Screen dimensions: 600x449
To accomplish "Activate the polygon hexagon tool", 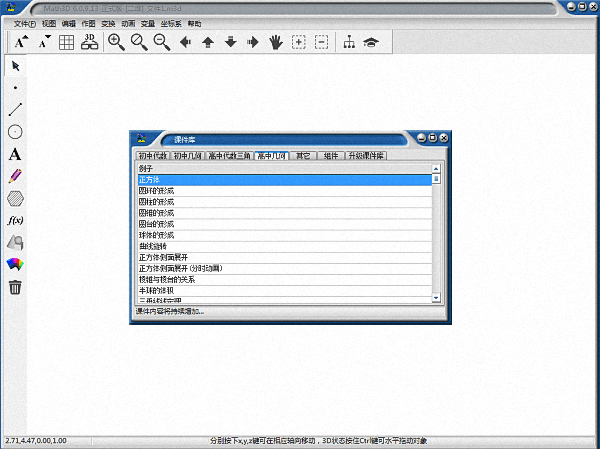I will click(15, 198).
